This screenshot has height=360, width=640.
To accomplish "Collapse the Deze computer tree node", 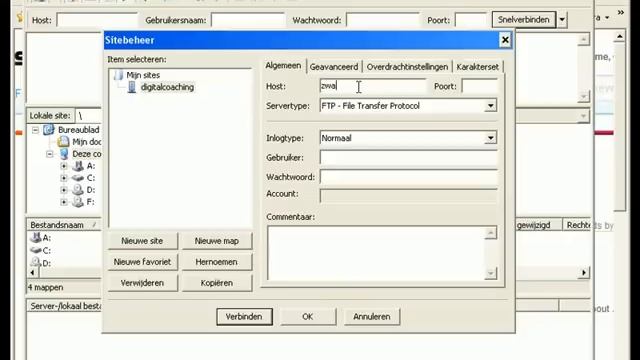I will [x=49, y=154].
